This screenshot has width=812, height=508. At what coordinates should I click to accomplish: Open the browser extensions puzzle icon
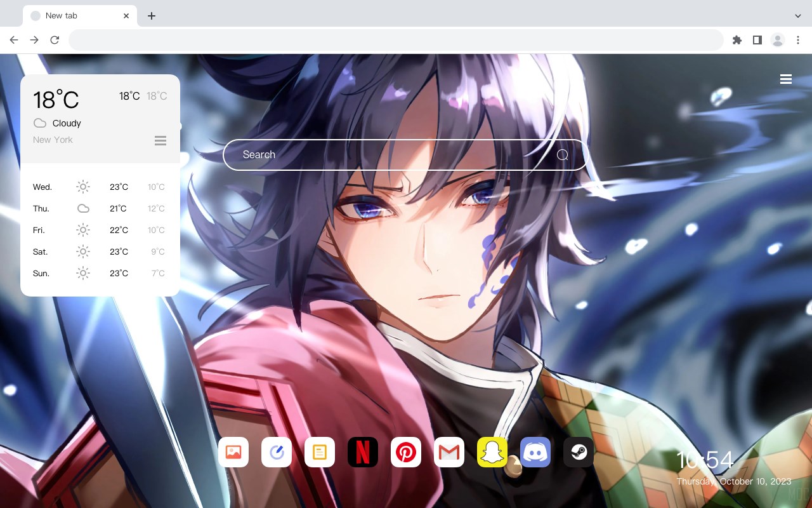click(737, 40)
